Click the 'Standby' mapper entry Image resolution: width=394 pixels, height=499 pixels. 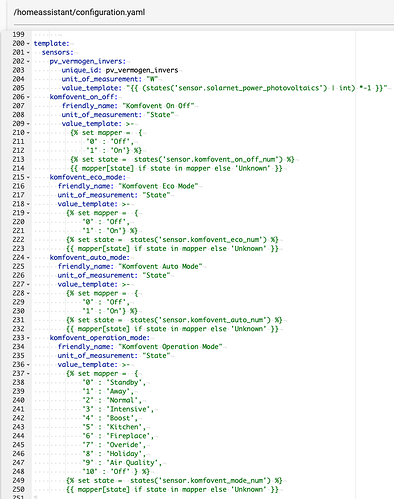pyautogui.click(x=114, y=382)
